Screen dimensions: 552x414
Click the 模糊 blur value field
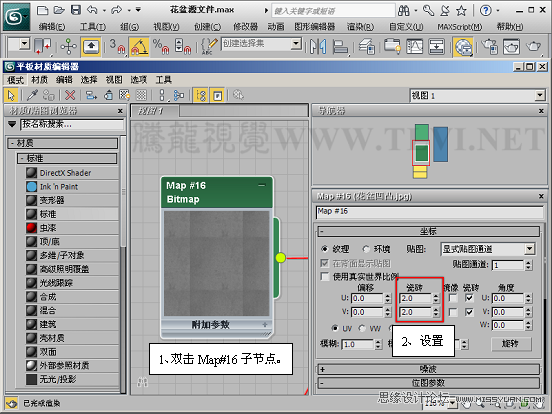coord(357,344)
